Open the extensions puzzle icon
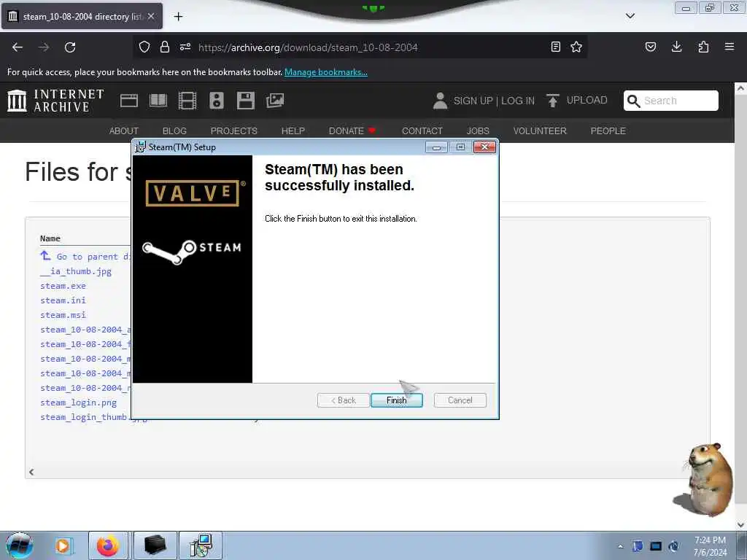 pos(703,47)
